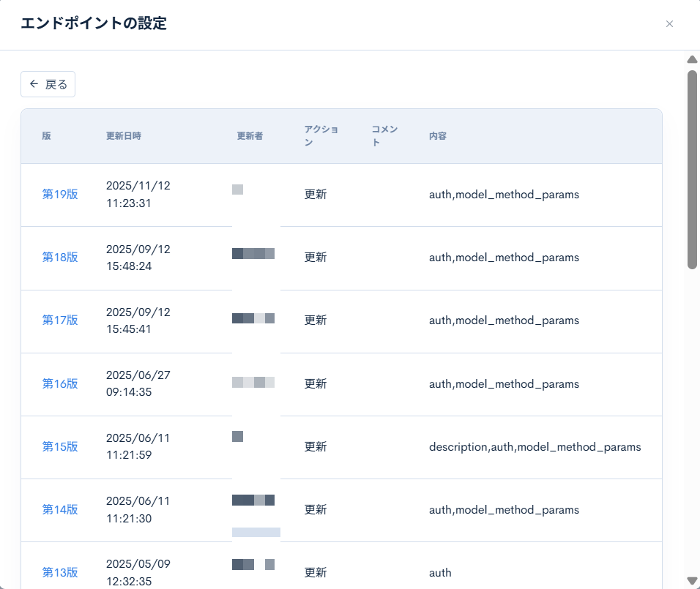Click the back arrow icon next to 戻る
Viewport: 700px width, 589px height.
click(32, 84)
